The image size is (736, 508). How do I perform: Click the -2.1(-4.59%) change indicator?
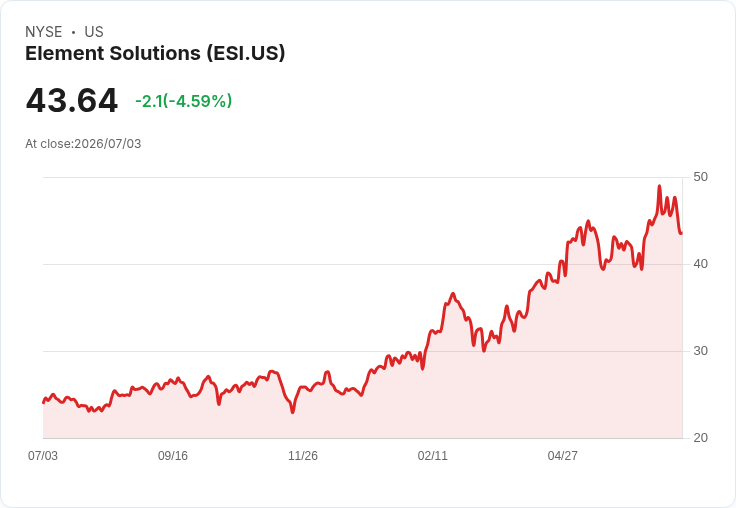(x=184, y=101)
